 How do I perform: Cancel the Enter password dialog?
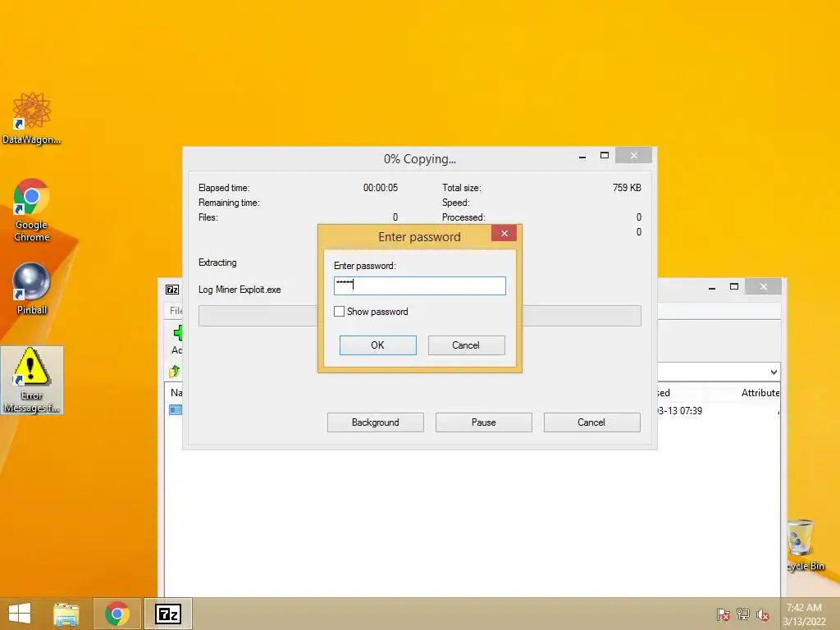tap(466, 345)
